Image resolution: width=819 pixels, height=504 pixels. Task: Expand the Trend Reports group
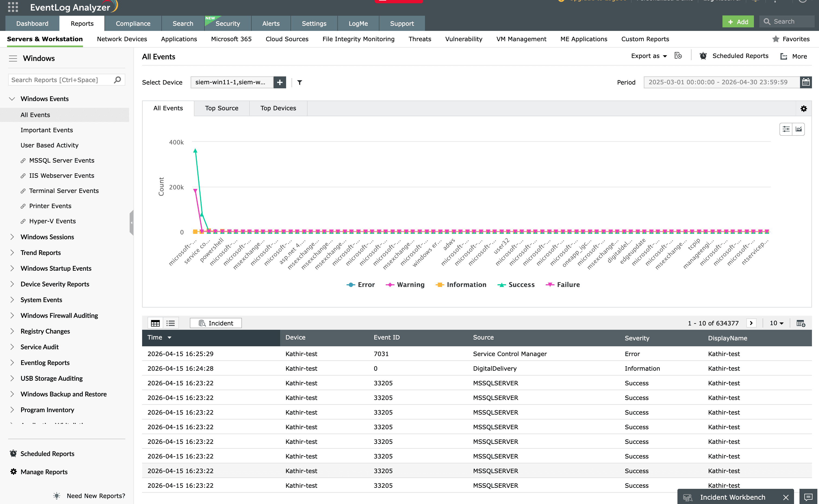click(12, 252)
